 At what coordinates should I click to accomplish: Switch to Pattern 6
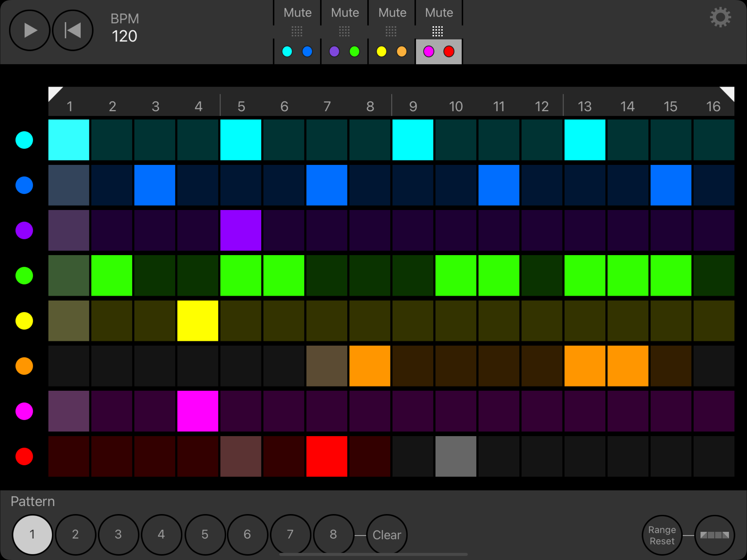pyautogui.click(x=247, y=535)
